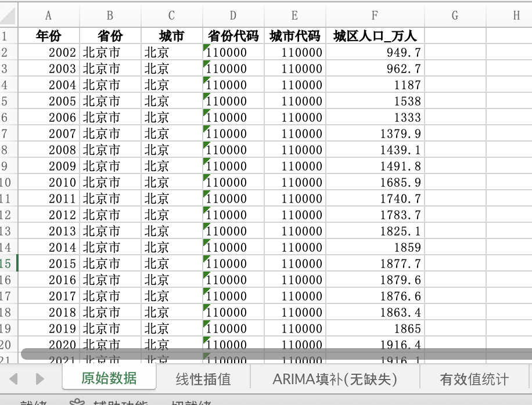Select column C header
Image resolution: width=532 pixels, height=405 pixels.
pyautogui.click(x=172, y=15)
